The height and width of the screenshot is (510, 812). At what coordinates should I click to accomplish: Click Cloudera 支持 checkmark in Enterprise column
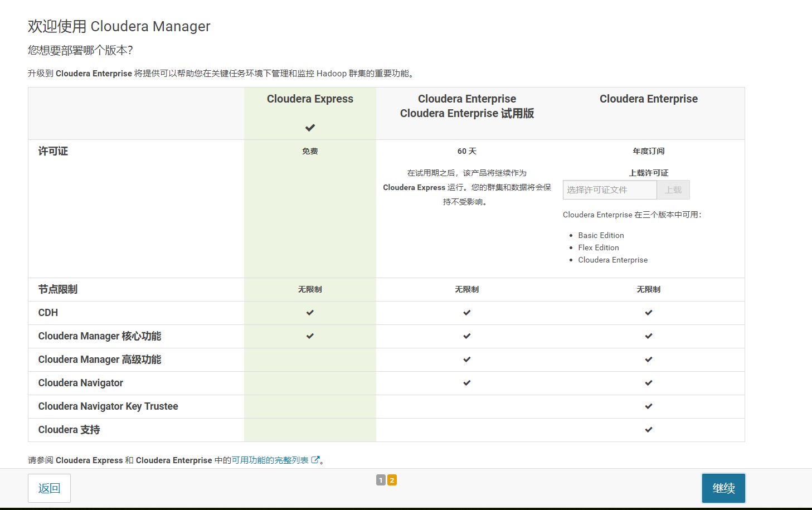tap(649, 430)
